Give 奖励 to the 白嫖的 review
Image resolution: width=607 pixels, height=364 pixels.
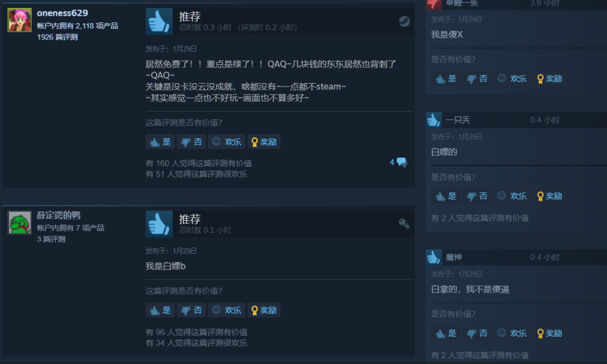pyautogui.click(x=549, y=196)
